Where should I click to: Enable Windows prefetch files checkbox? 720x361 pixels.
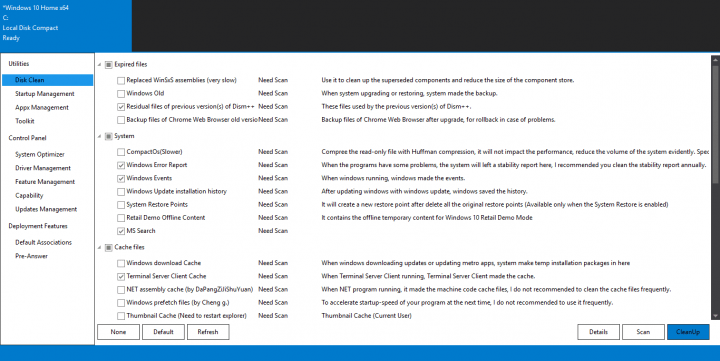point(121,303)
